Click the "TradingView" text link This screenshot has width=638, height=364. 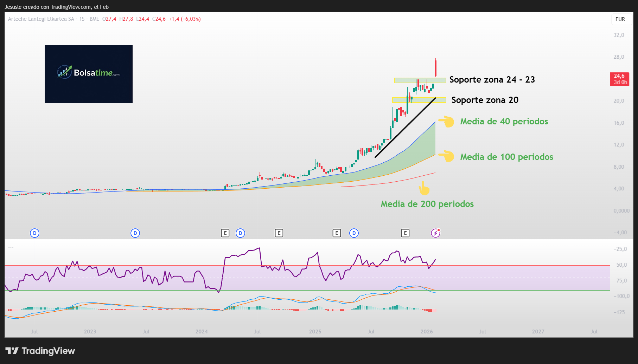(48, 351)
